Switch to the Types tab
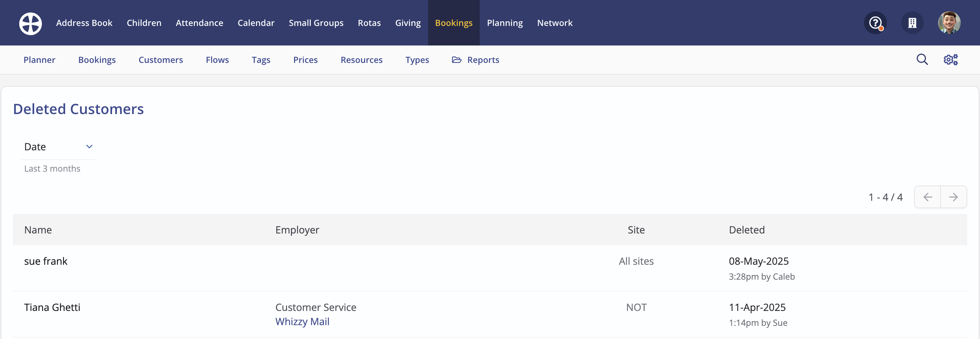 [x=417, y=60]
